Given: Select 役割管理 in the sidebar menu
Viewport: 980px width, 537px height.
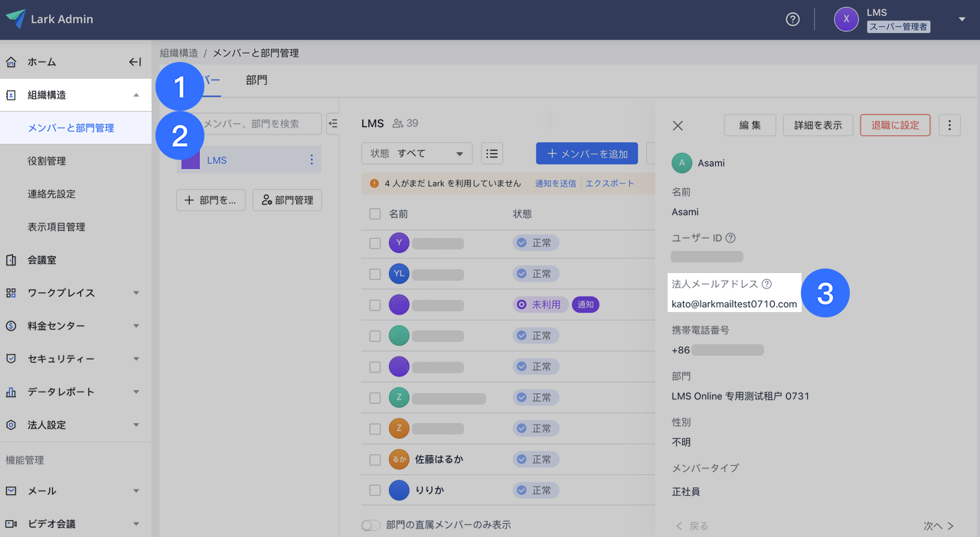Looking at the screenshot, I should pyautogui.click(x=47, y=161).
